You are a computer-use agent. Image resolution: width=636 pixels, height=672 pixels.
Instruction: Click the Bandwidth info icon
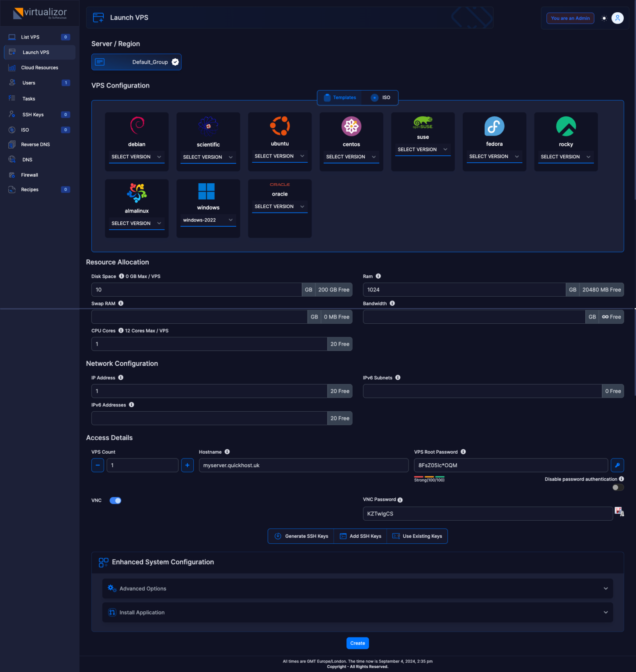392,303
